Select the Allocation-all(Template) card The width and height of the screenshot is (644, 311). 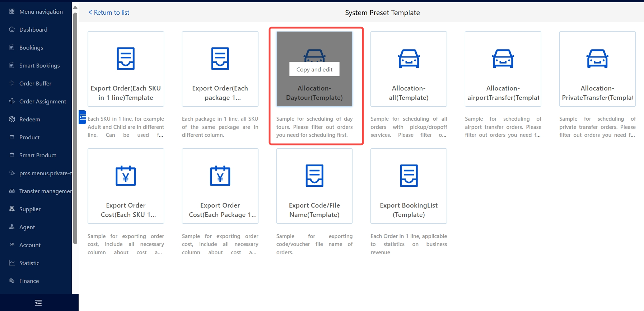pos(409,69)
